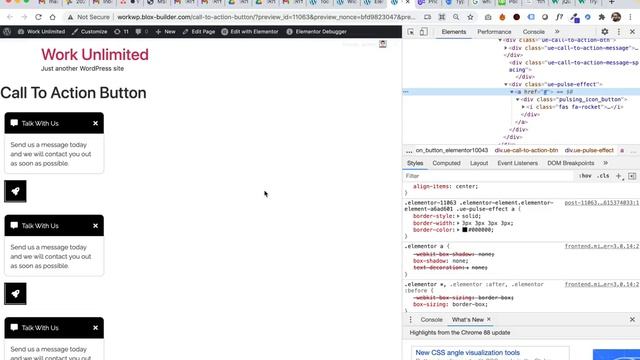Image resolution: width=640 pixels, height=360 pixels.
Task: Collapse the pulsing_icon_button div node
Action: pos(518,100)
